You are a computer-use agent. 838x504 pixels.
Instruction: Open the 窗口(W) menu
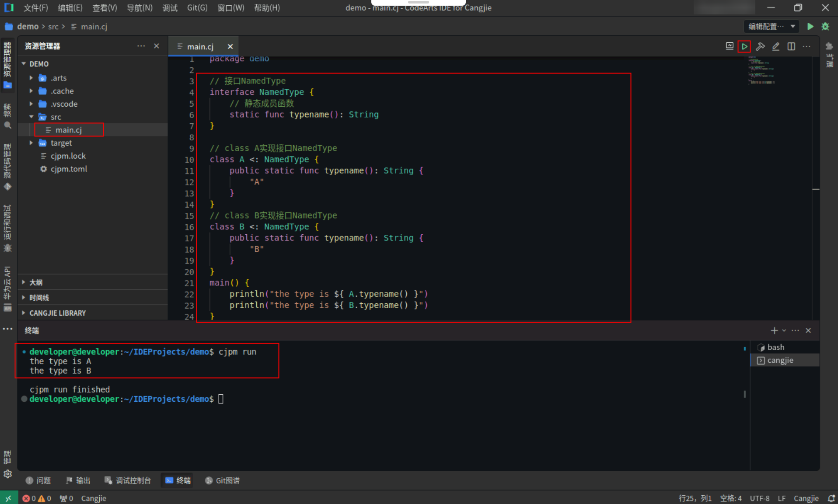[230, 8]
